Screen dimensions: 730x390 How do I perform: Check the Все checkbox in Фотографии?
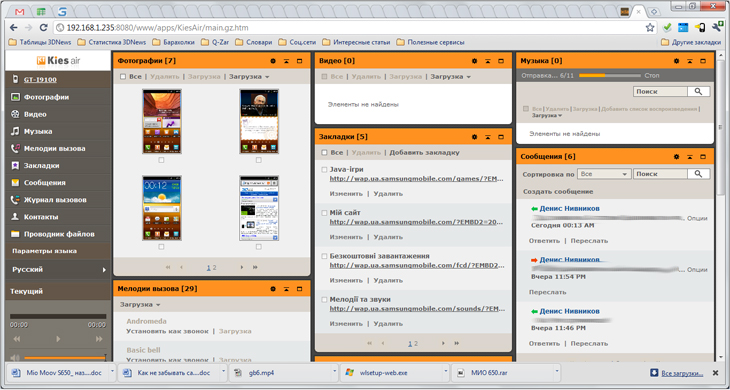click(123, 77)
